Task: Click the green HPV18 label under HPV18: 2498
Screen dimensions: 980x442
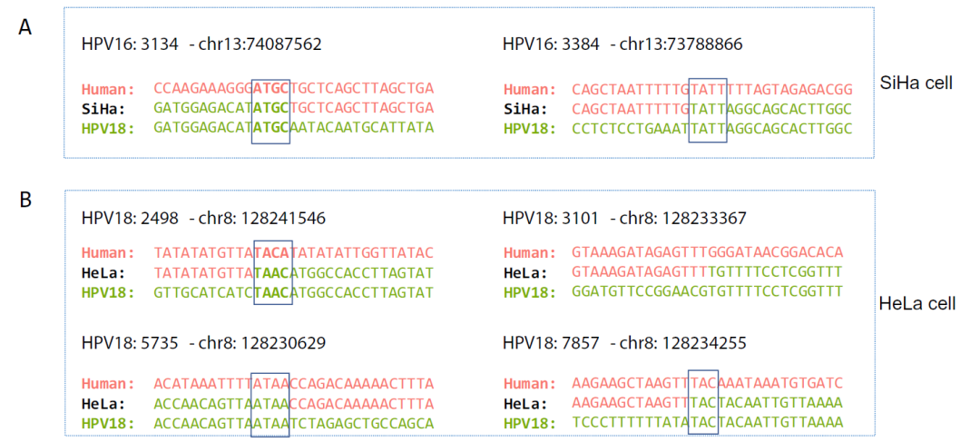Action: [108, 292]
